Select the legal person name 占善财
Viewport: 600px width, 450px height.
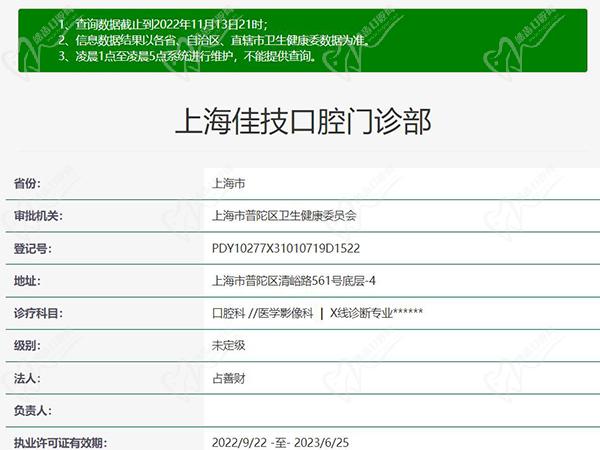click(x=229, y=378)
